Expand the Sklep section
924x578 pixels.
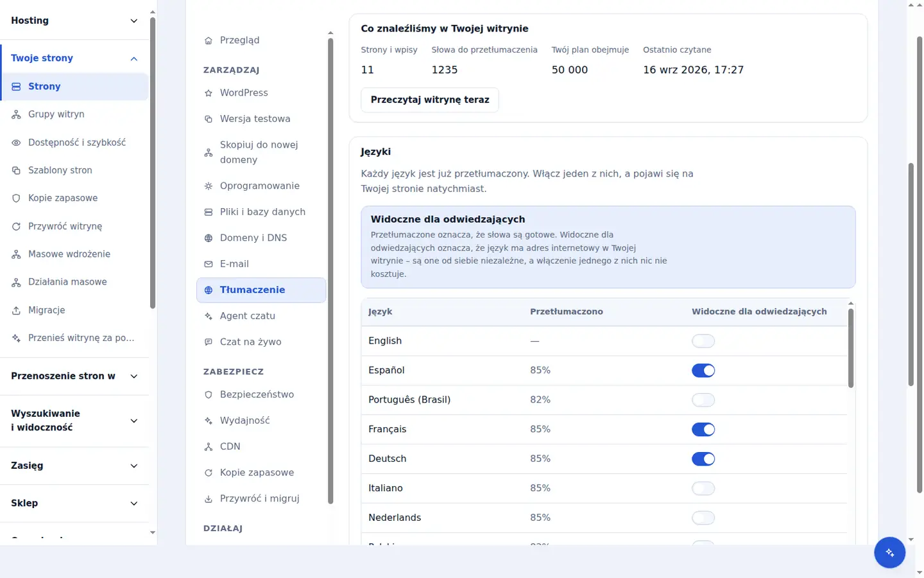[74, 504]
